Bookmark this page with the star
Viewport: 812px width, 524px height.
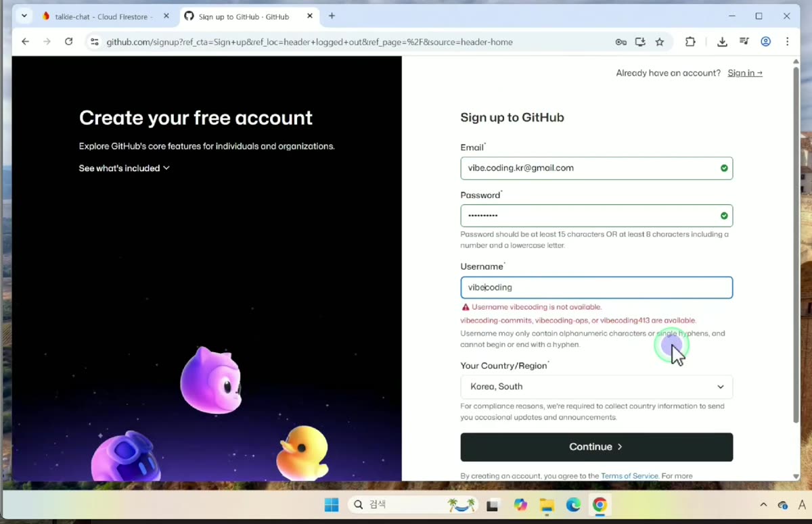click(x=660, y=42)
